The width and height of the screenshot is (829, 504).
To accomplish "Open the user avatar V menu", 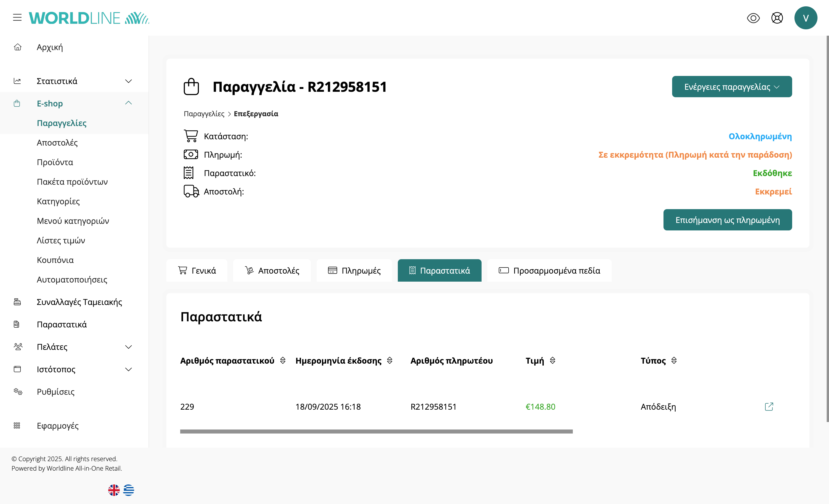I will 805,18.
